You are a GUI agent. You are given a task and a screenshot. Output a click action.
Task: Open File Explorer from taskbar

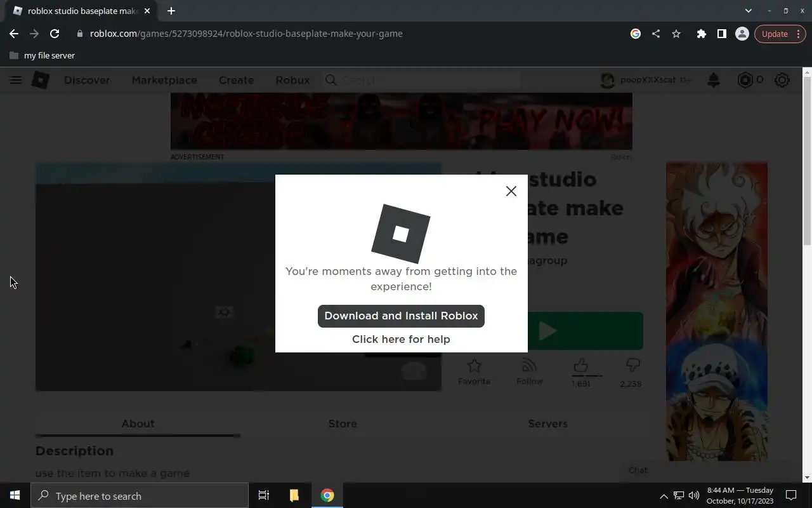pos(294,495)
